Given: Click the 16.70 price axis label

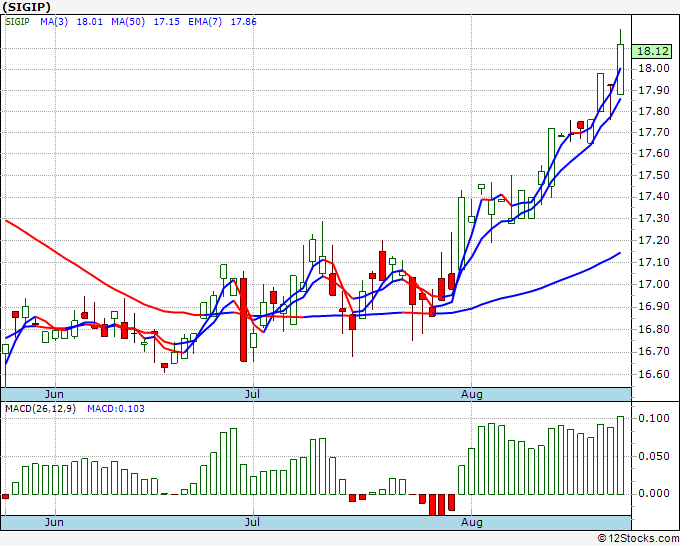Looking at the screenshot, I should [x=654, y=351].
